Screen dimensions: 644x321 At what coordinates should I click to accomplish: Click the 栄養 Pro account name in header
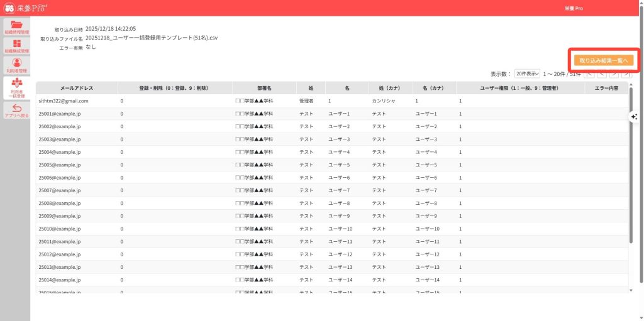coord(574,8)
